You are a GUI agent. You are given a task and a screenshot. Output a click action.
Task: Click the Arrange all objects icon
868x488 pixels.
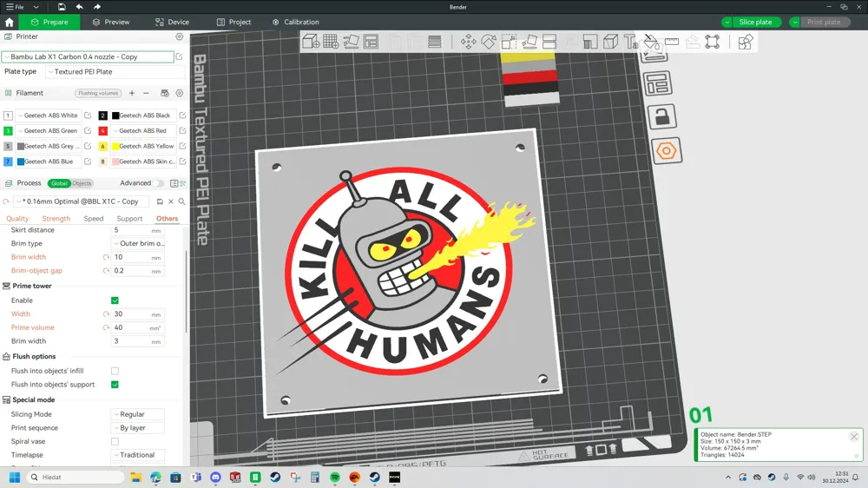(371, 42)
